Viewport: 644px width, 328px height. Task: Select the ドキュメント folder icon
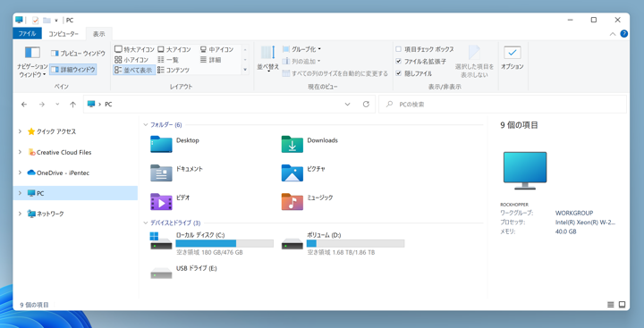click(x=161, y=172)
